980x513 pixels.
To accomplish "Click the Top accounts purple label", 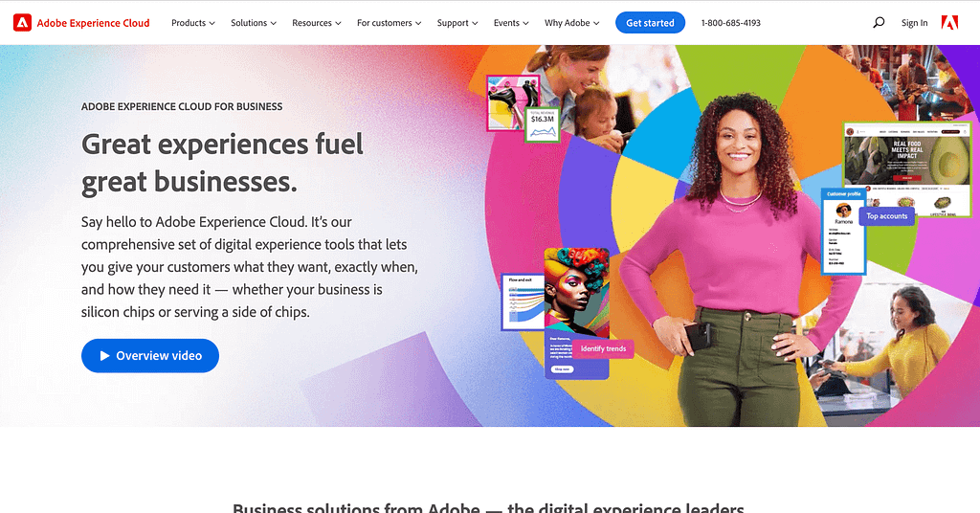I will point(887,216).
